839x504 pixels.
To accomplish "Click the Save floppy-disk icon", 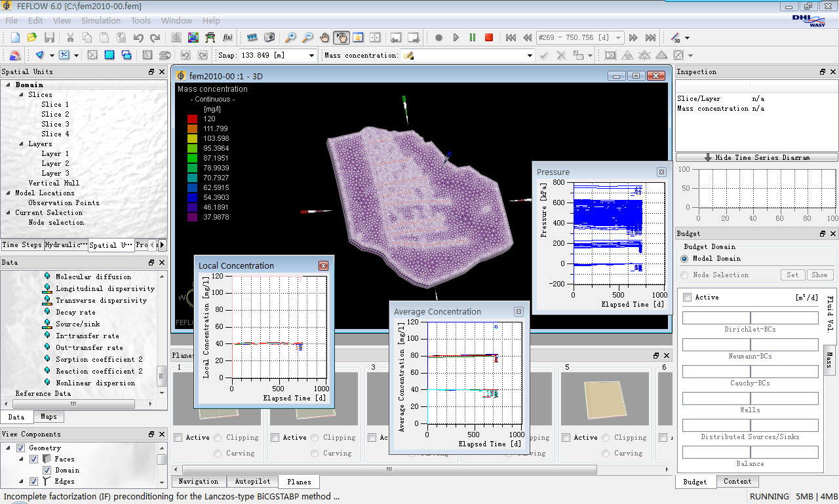I will [49, 38].
